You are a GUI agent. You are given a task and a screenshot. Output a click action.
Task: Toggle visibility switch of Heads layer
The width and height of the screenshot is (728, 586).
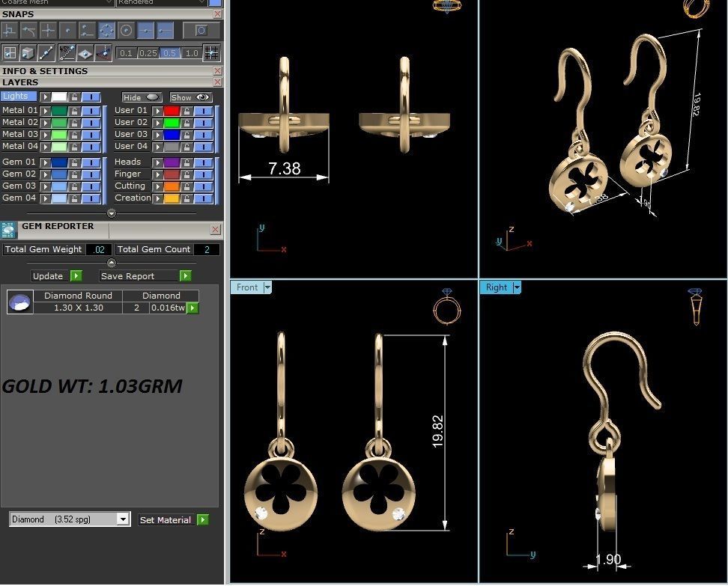tap(204, 162)
